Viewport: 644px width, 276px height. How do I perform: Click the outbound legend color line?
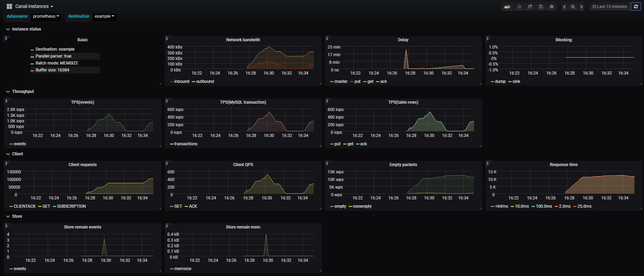click(193, 82)
